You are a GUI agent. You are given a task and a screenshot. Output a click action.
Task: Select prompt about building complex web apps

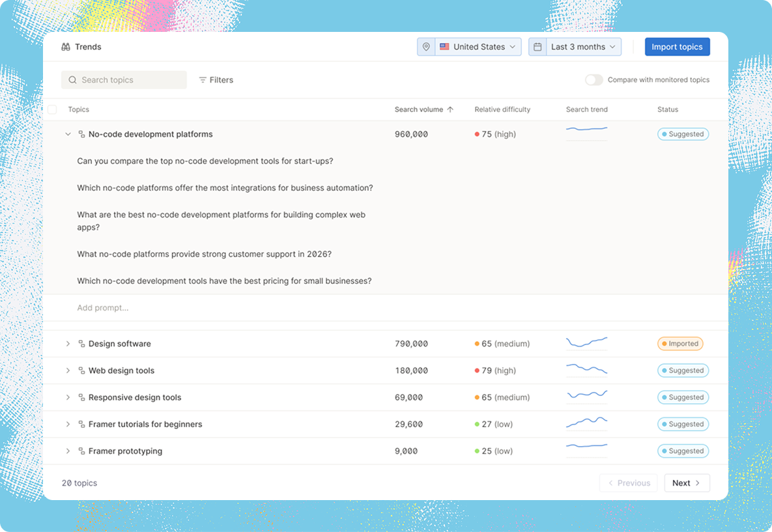221,221
